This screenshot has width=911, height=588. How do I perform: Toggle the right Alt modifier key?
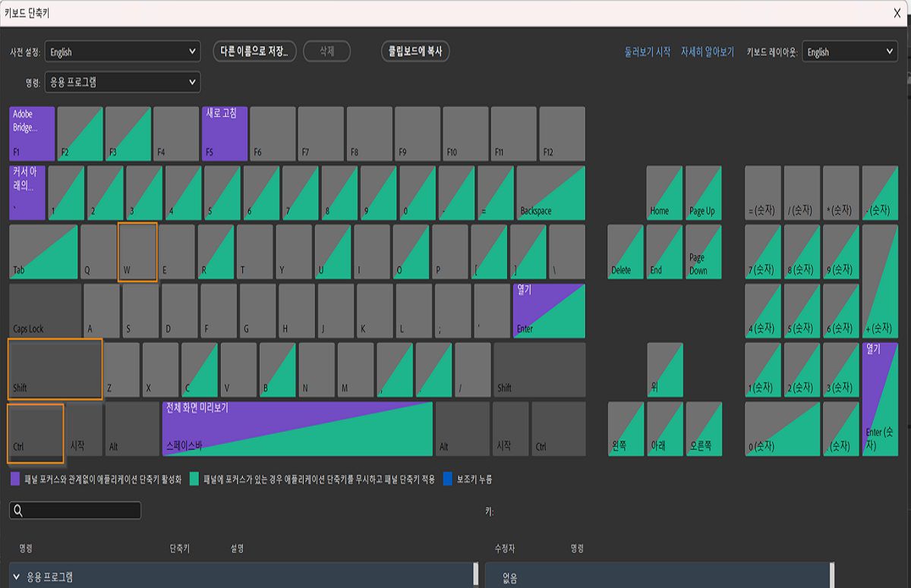tap(462, 429)
